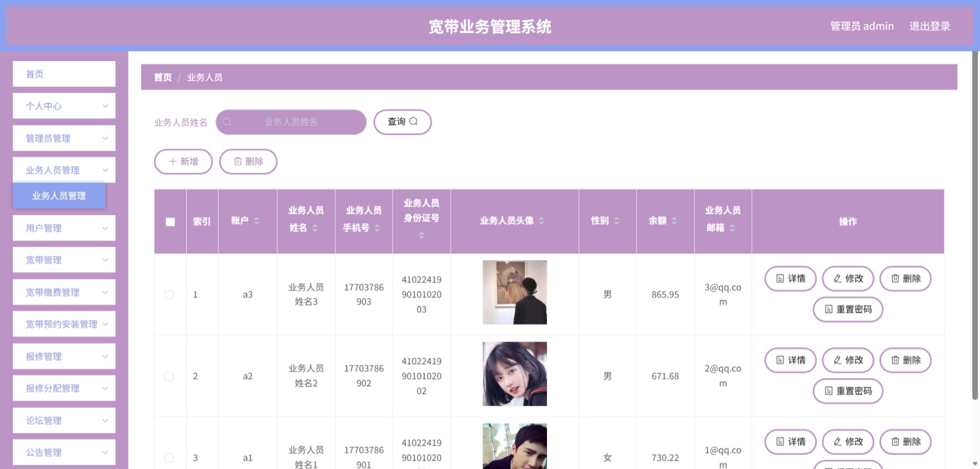980x469 pixels.
Task: Click 重置密码 for row a2
Action: click(848, 391)
